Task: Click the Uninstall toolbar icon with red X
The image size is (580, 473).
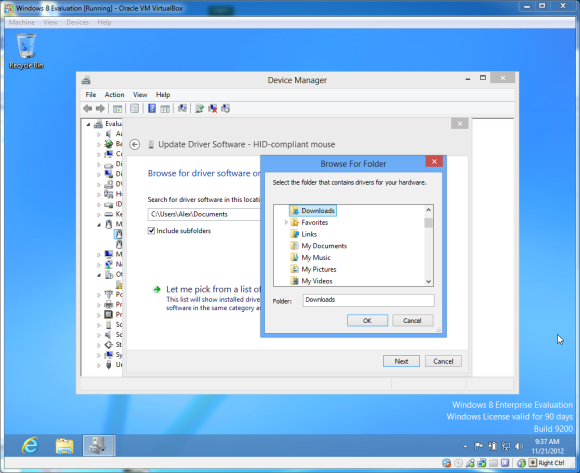Action: [x=212, y=108]
